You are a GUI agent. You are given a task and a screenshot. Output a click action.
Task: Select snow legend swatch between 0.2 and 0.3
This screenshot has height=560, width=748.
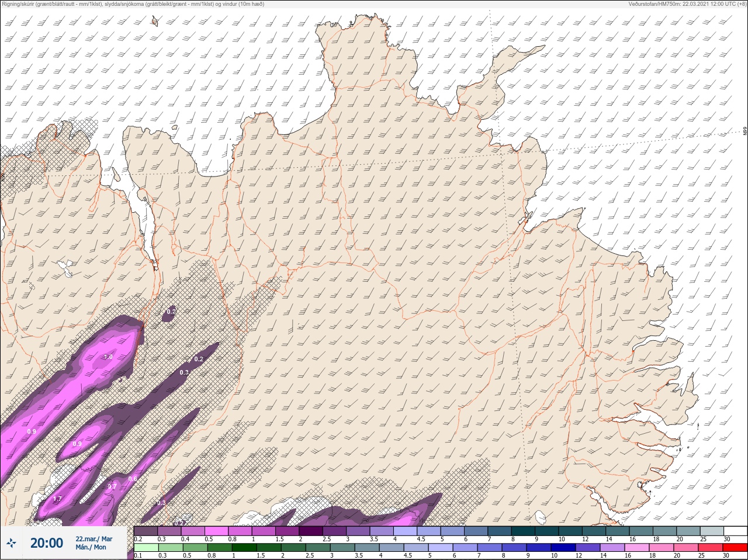pos(146,531)
